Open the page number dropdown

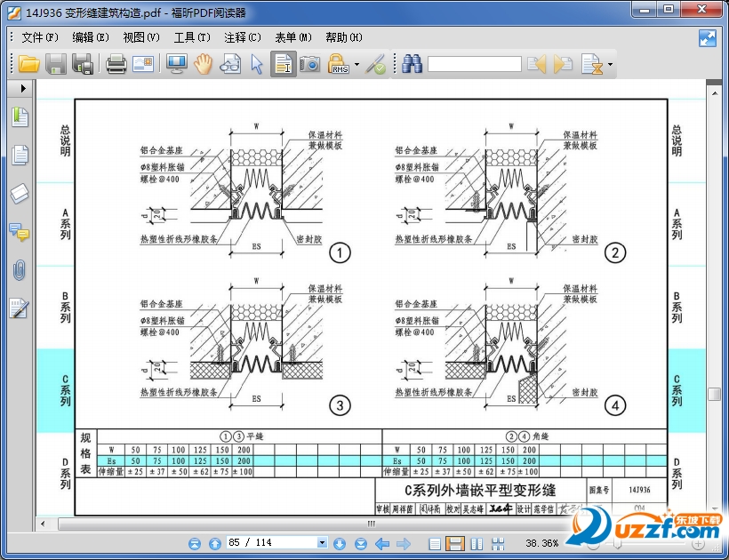tap(322, 542)
